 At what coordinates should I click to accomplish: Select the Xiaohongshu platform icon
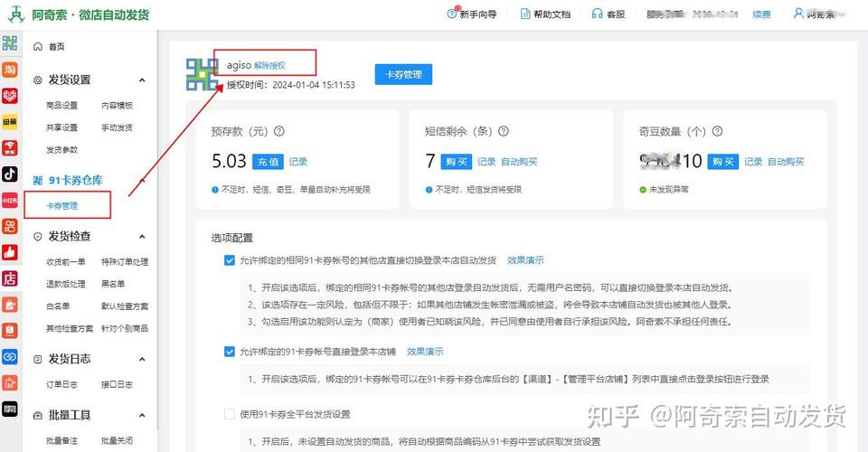tap(10, 200)
